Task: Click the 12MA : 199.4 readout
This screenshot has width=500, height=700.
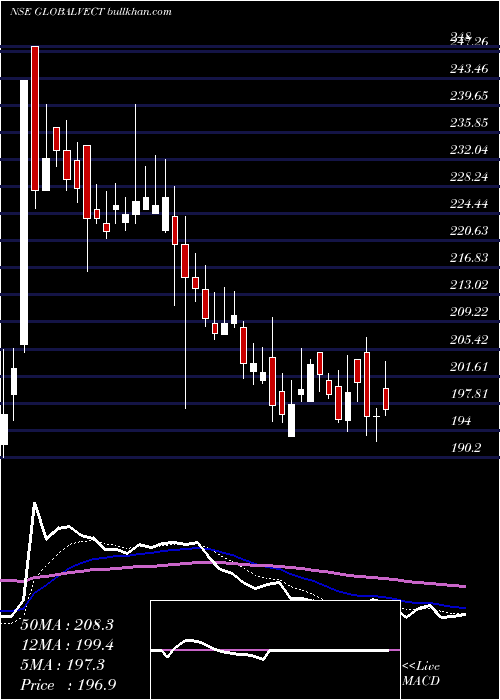Action: [67, 645]
